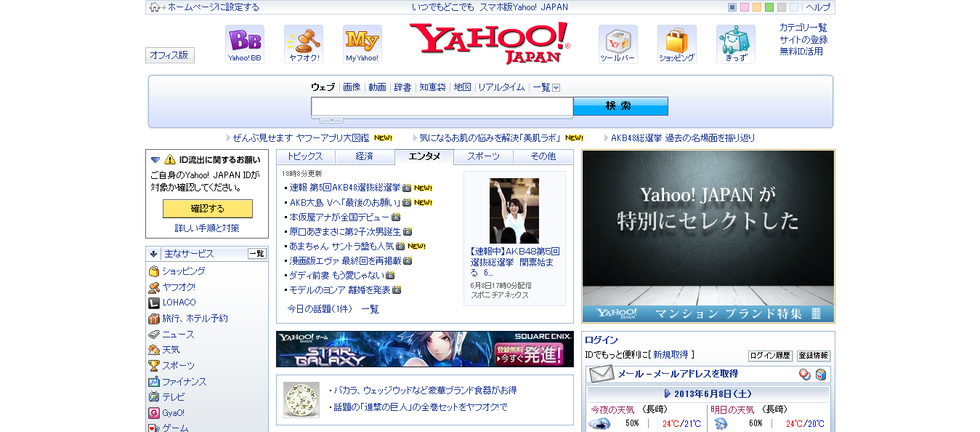Click the tableware plate thumbnail

click(x=301, y=400)
